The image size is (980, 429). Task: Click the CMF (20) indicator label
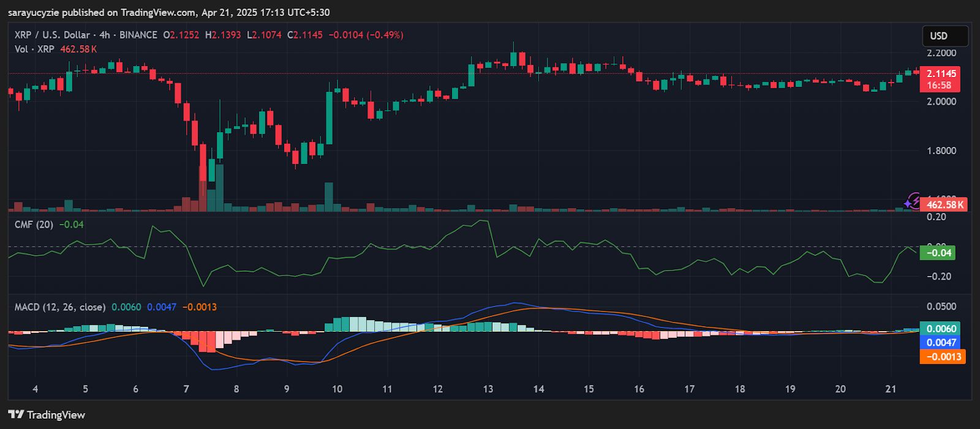(34, 225)
